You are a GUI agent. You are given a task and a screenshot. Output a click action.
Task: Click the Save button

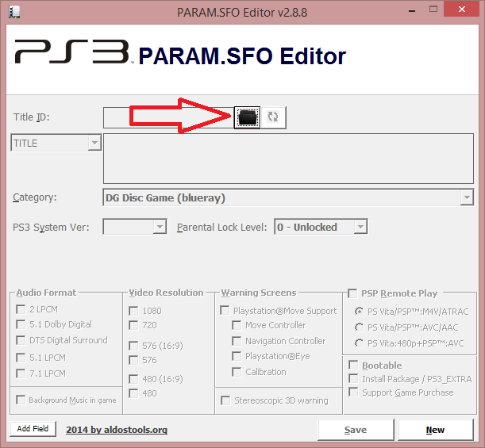(x=356, y=430)
